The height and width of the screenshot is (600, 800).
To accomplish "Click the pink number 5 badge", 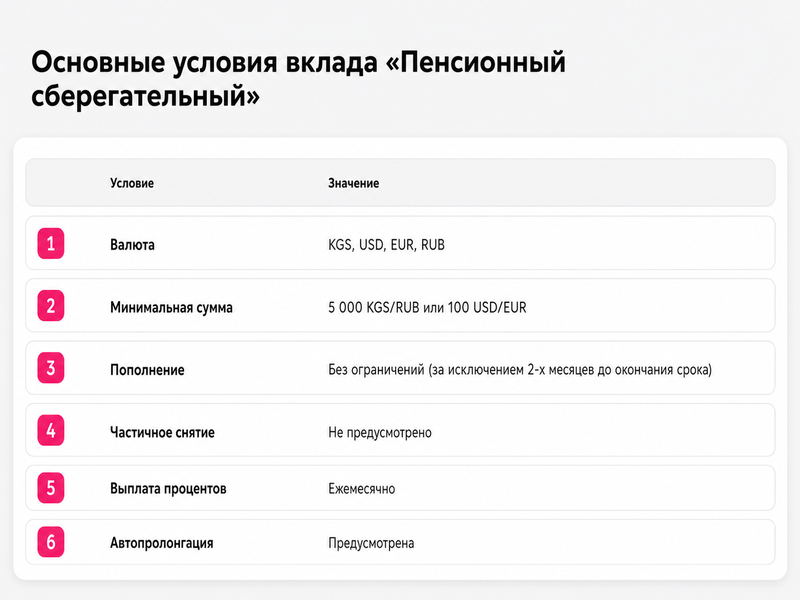I will pos(51,488).
